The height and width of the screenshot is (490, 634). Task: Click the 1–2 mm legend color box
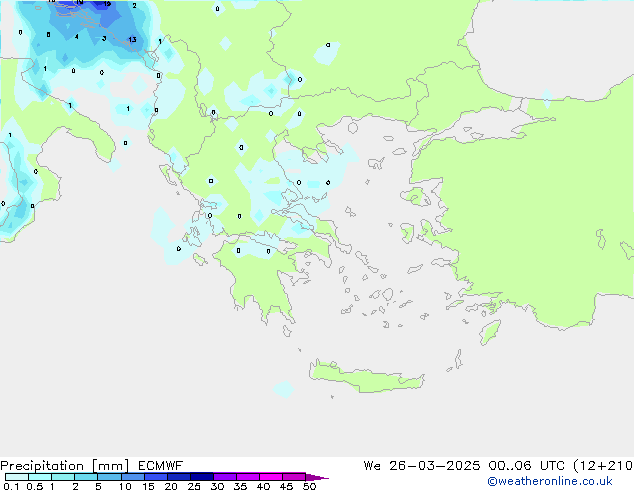pyautogui.click(x=63, y=477)
